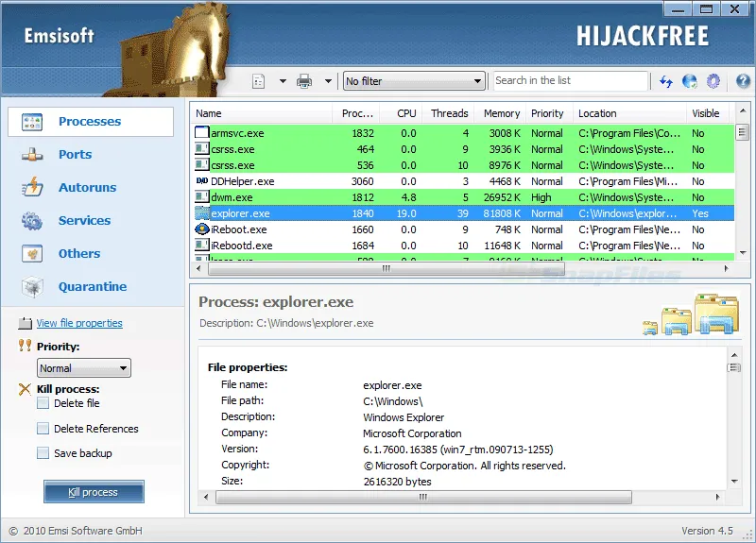Click the iReboot.exe process icon

coord(202,229)
